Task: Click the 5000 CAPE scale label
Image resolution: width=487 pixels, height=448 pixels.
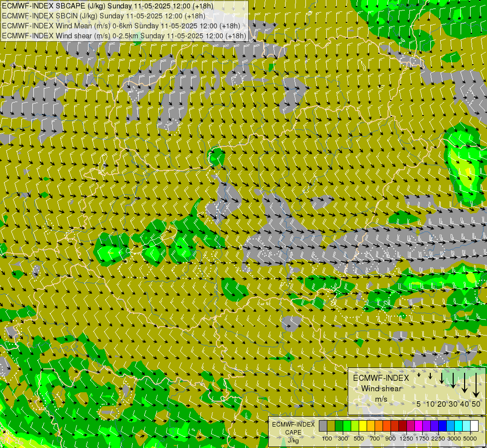Action: (x=470, y=439)
